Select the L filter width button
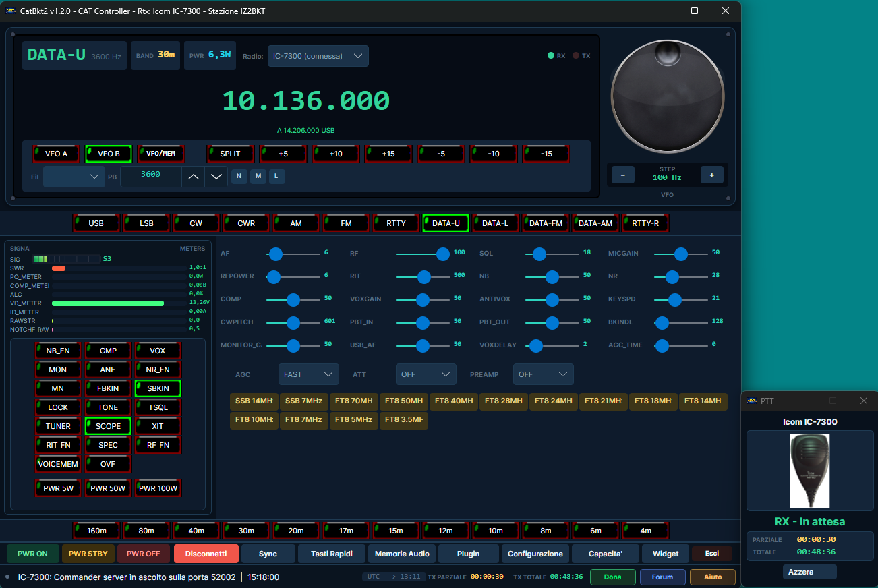 click(x=276, y=177)
